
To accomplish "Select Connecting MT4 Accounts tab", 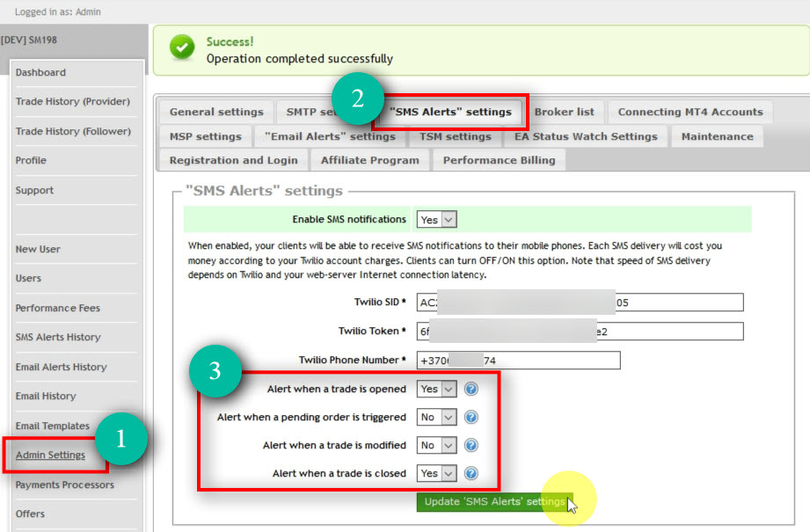I will [690, 112].
